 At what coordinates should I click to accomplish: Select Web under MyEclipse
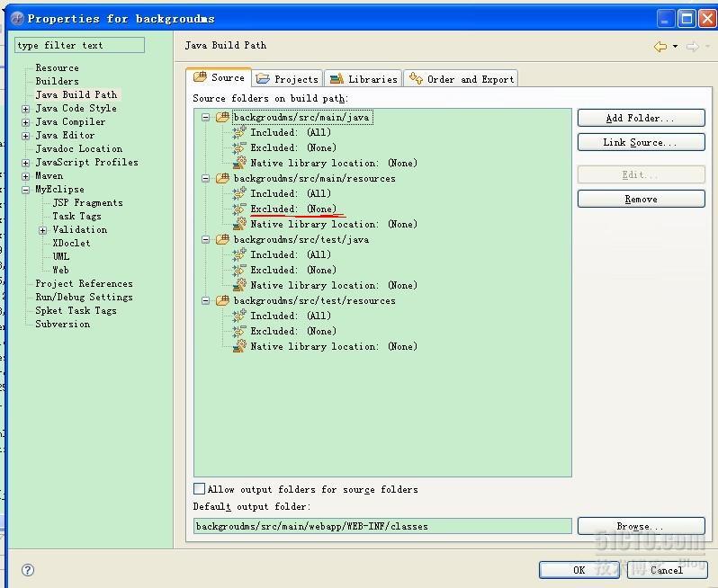point(60,270)
